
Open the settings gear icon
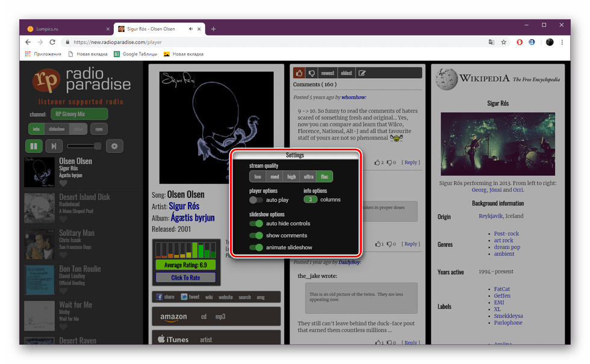pos(114,146)
